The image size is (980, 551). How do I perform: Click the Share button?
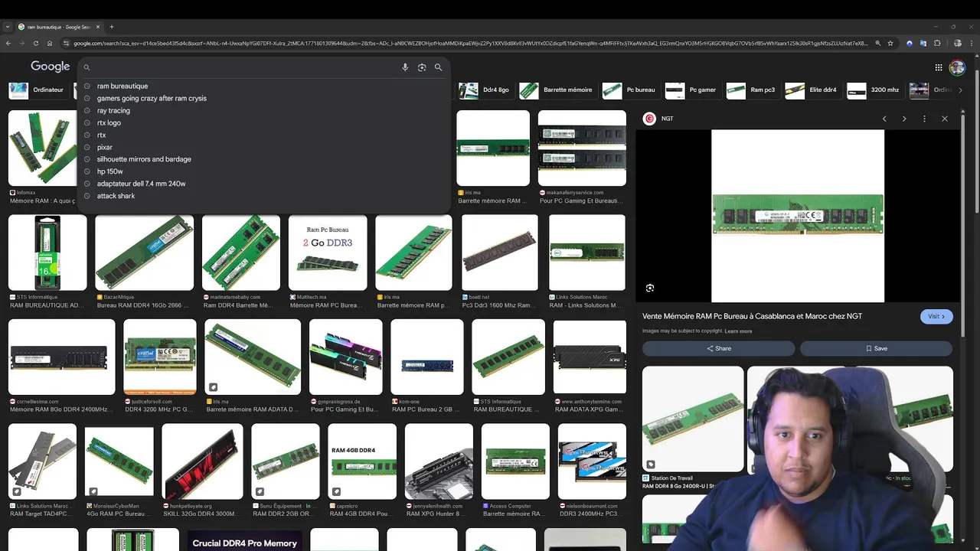pos(719,348)
